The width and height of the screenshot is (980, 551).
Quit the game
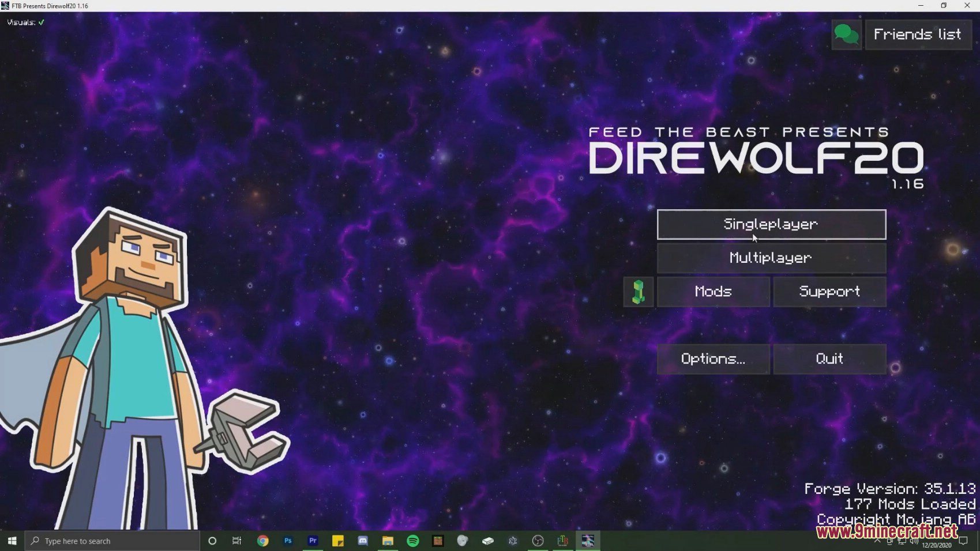tap(829, 359)
